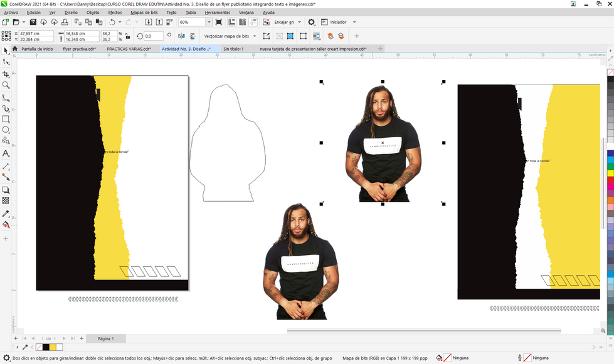
Task: Select the Freehand drawing tool
Action: (x=6, y=97)
